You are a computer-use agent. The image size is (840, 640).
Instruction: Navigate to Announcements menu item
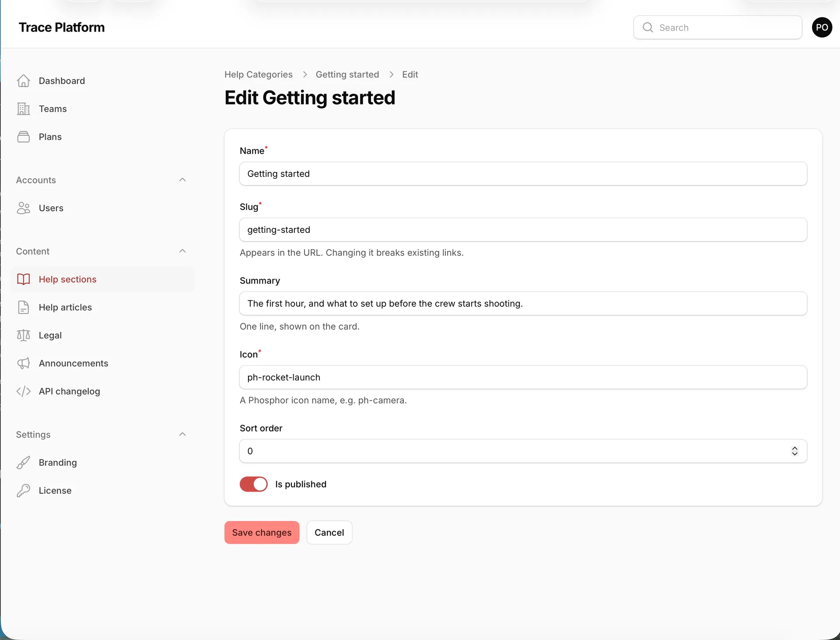pos(102,364)
